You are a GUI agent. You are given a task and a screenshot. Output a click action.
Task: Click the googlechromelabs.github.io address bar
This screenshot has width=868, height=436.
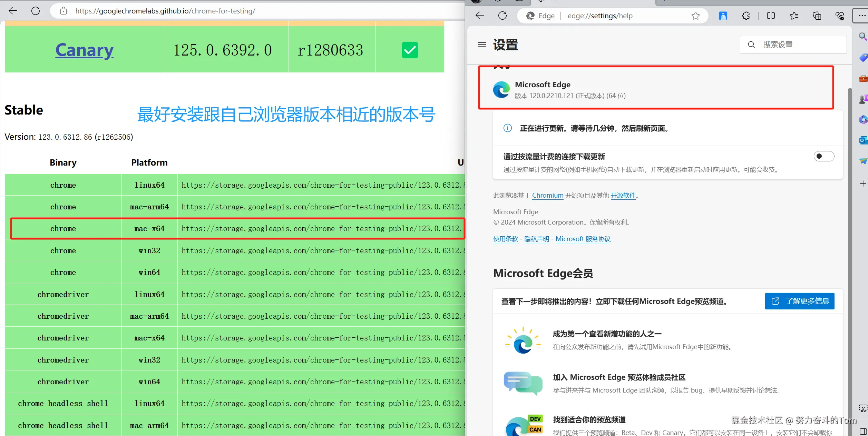tap(257, 11)
